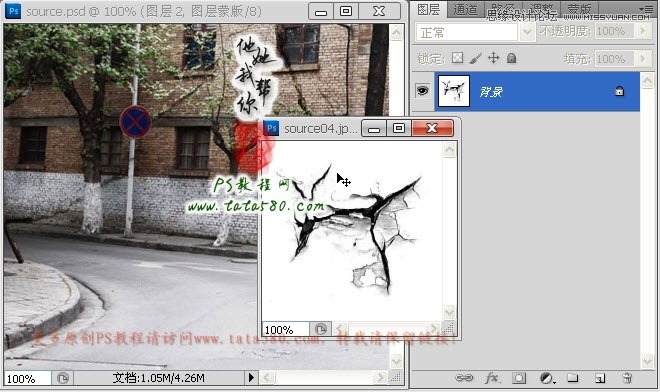Click source.psd vertical scrollbar down arrow
This screenshot has height=392, width=660.
coord(396,362)
